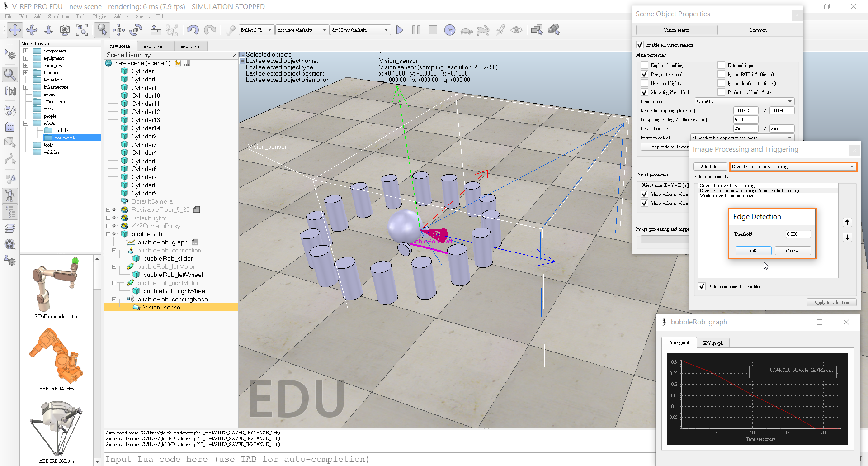Toggle real-time mode clock icon
Viewport: 868px width, 466px height.
pos(450,30)
